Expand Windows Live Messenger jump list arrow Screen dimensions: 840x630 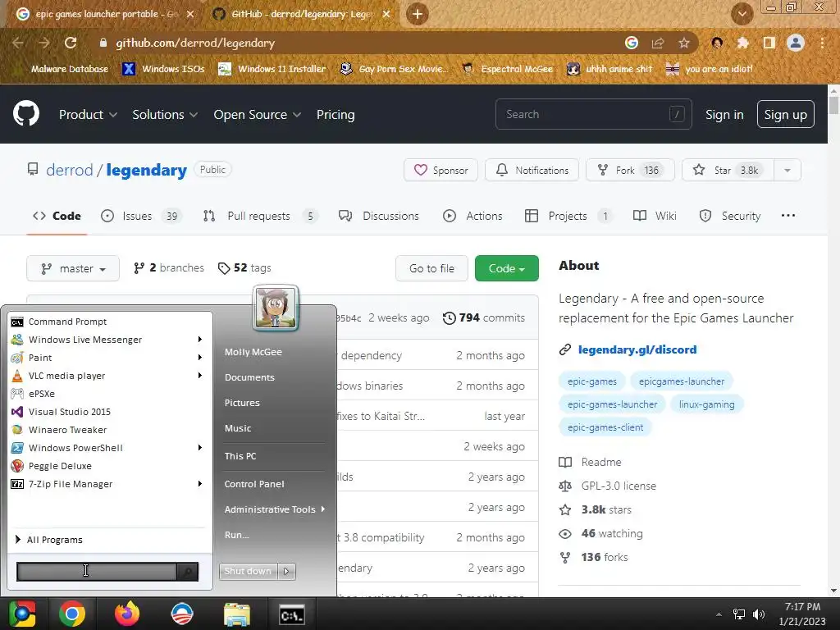tap(200, 340)
